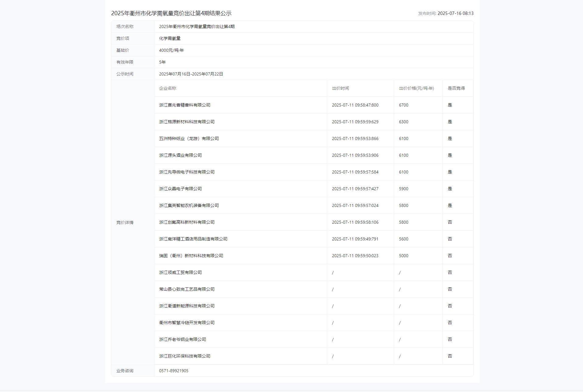Click the 企业名称 column header

point(168,88)
